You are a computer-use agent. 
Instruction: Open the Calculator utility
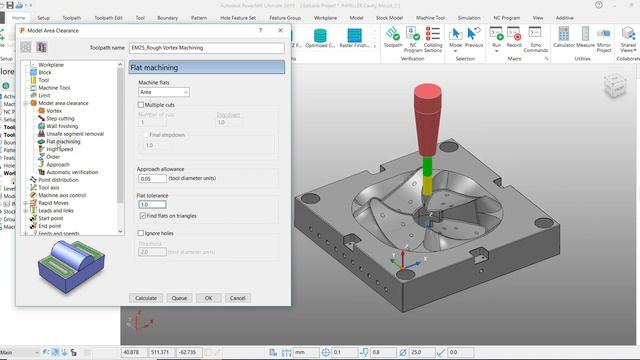click(564, 34)
